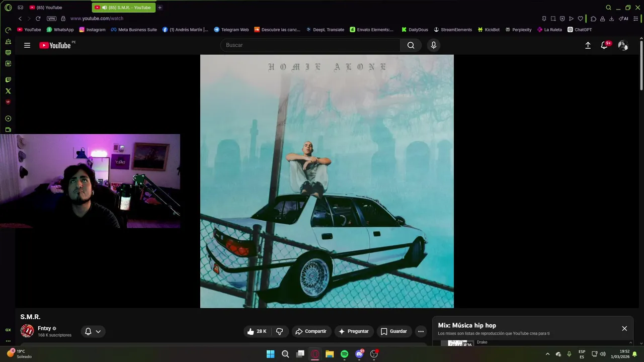Add page to bookmarks heart icon
644x362 pixels.
pyautogui.click(x=580, y=19)
